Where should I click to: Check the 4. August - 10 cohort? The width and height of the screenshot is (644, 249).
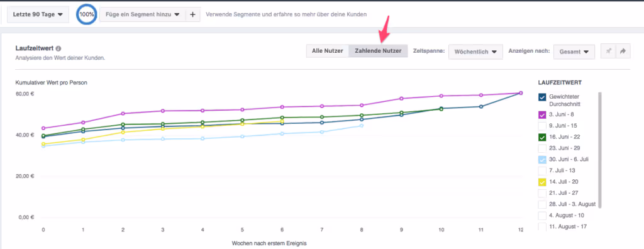(x=542, y=215)
